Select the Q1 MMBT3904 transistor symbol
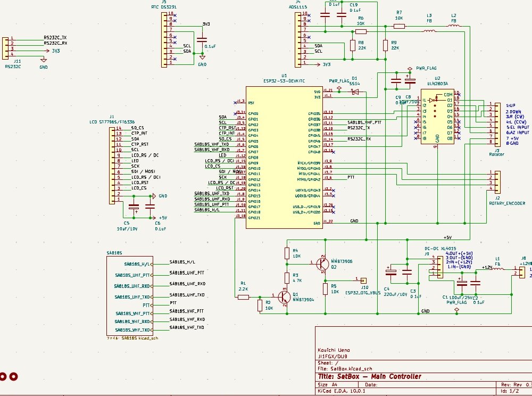The height and width of the screenshot is (396, 532). 284,297
